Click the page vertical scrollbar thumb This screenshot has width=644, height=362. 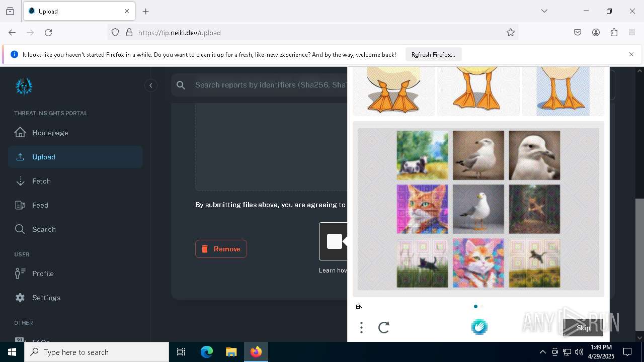[640, 264]
